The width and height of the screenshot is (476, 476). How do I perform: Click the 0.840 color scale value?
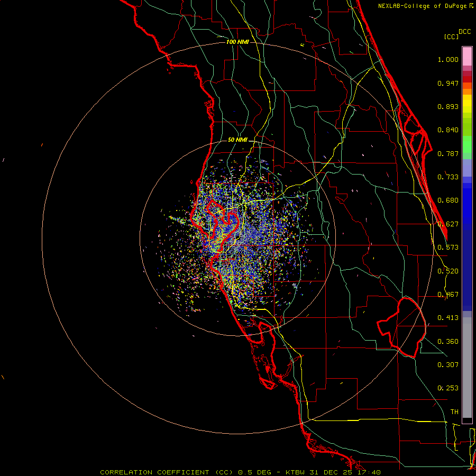point(448,130)
